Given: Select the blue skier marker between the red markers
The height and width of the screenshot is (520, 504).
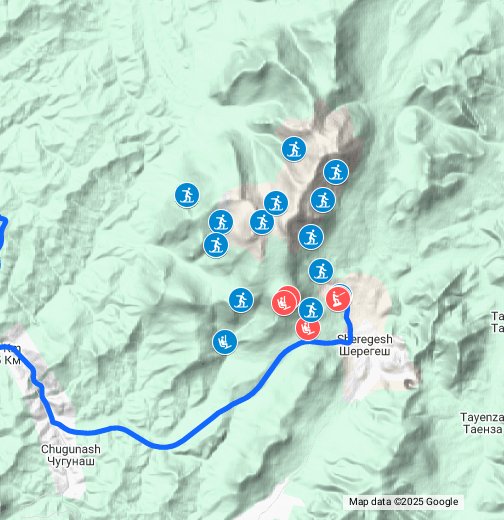Looking at the screenshot, I should 311,310.
